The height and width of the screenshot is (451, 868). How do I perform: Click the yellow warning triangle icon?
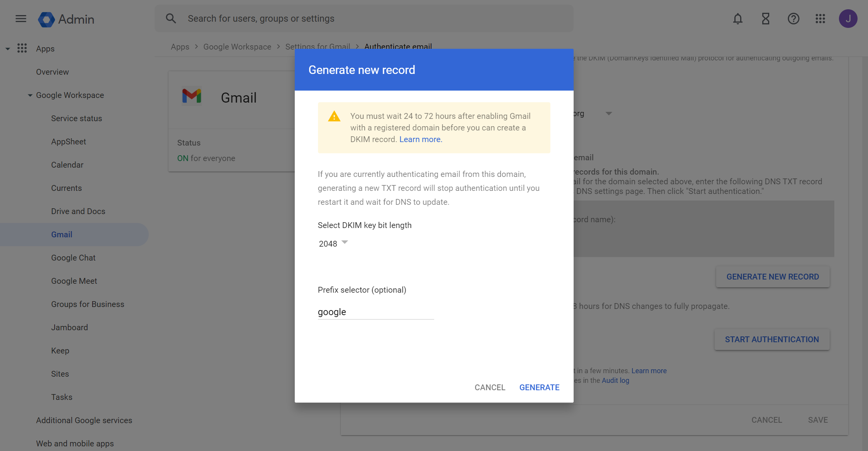334,116
